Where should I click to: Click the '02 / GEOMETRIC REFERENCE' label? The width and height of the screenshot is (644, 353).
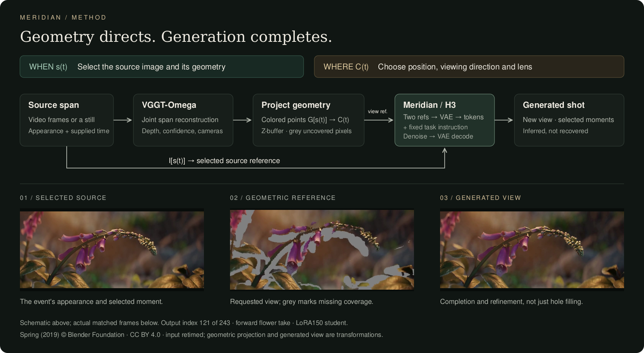pyautogui.click(x=283, y=198)
